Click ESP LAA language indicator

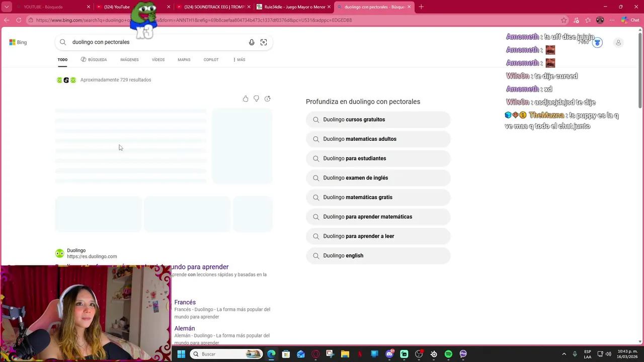(588, 354)
